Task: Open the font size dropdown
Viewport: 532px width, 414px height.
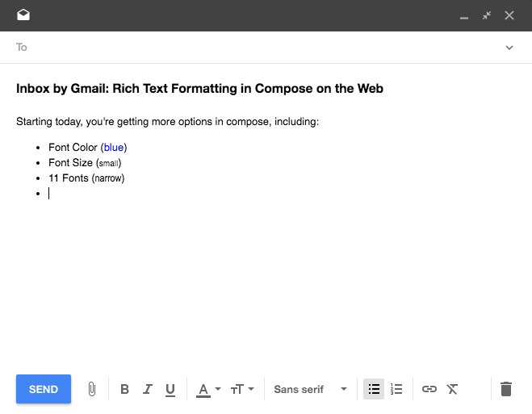Action: click(x=241, y=389)
